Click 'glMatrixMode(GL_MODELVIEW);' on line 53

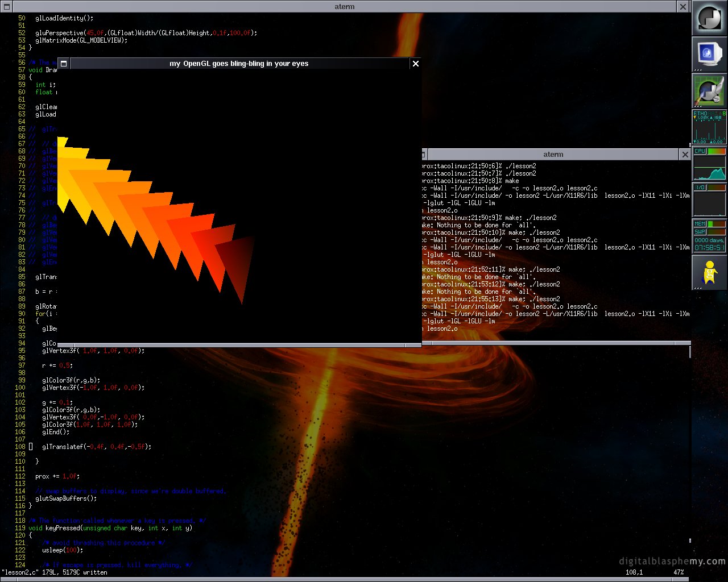point(81,40)
